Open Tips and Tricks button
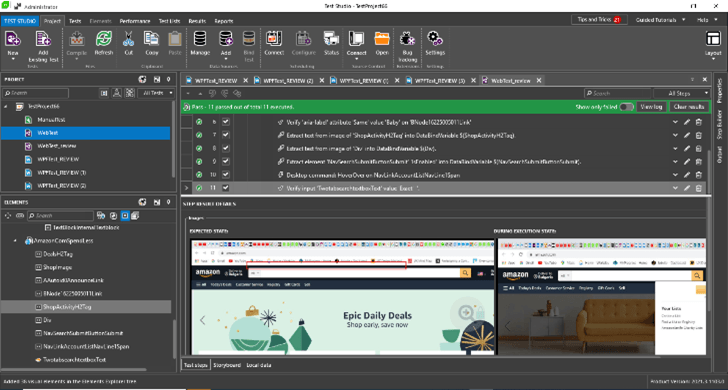This screenshot has height=390, width=728. tap(599, 20)
